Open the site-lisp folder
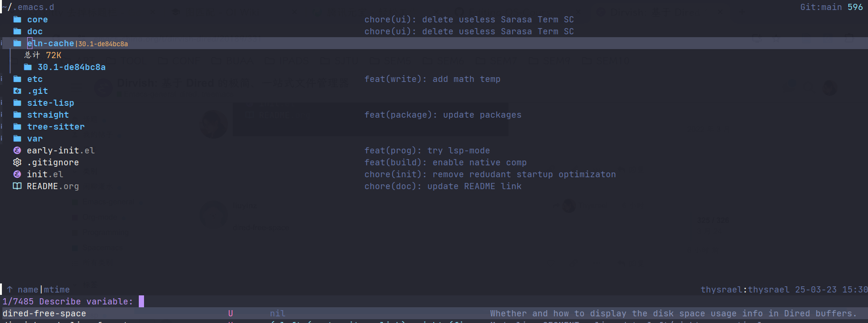868x323 pixels. point(50,103)
